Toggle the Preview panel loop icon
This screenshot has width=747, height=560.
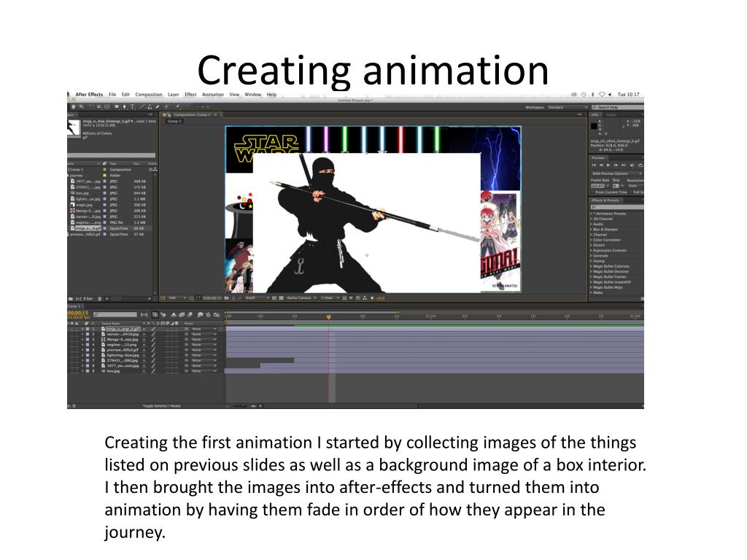[x=640, y=166]
